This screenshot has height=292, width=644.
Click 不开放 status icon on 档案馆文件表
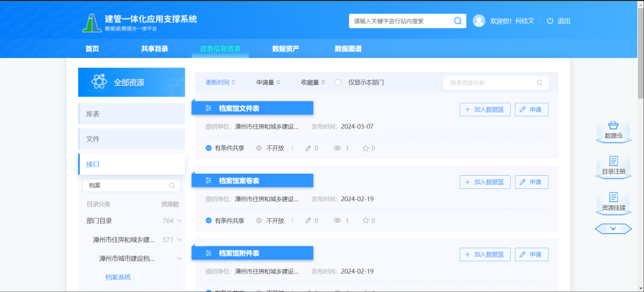coord(259,148)
